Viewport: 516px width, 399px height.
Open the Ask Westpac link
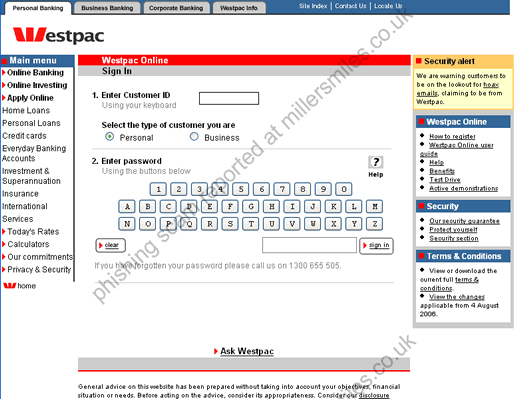247,351
